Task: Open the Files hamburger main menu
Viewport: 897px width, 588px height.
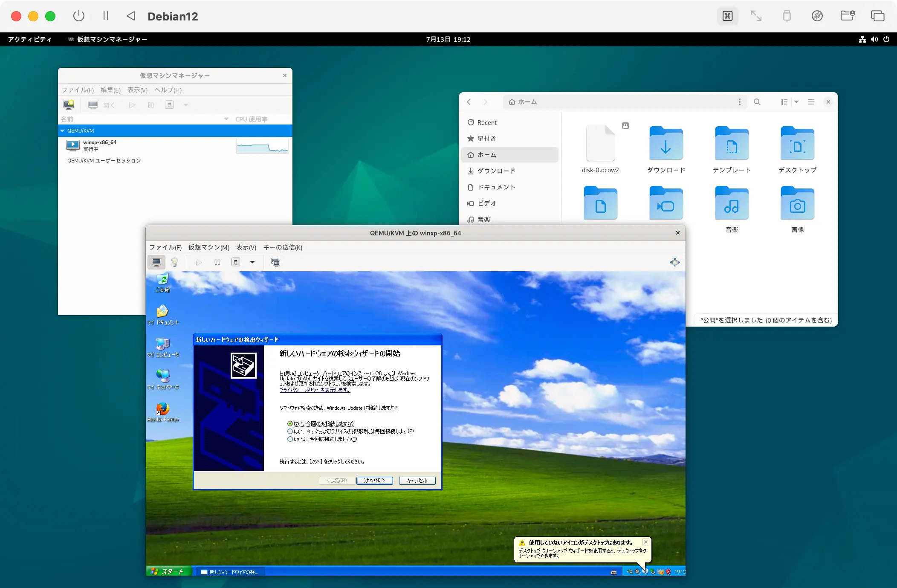Action: tap(811, 102)
